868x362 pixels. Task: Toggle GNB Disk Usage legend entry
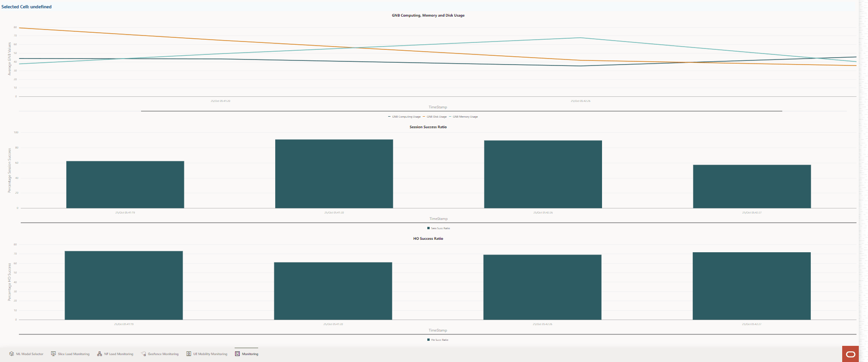tap(435, 117)
